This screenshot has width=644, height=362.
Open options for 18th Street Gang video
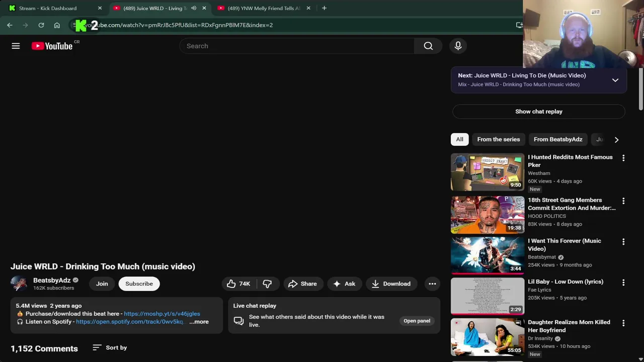coord(623,201)
